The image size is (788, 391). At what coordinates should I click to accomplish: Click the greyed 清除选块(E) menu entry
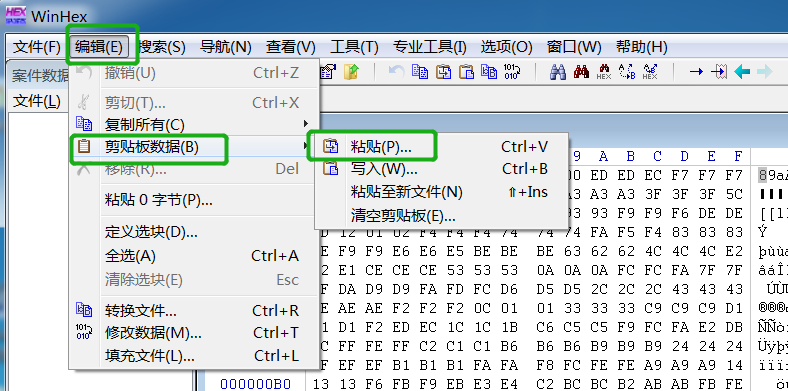click(194, 279)
